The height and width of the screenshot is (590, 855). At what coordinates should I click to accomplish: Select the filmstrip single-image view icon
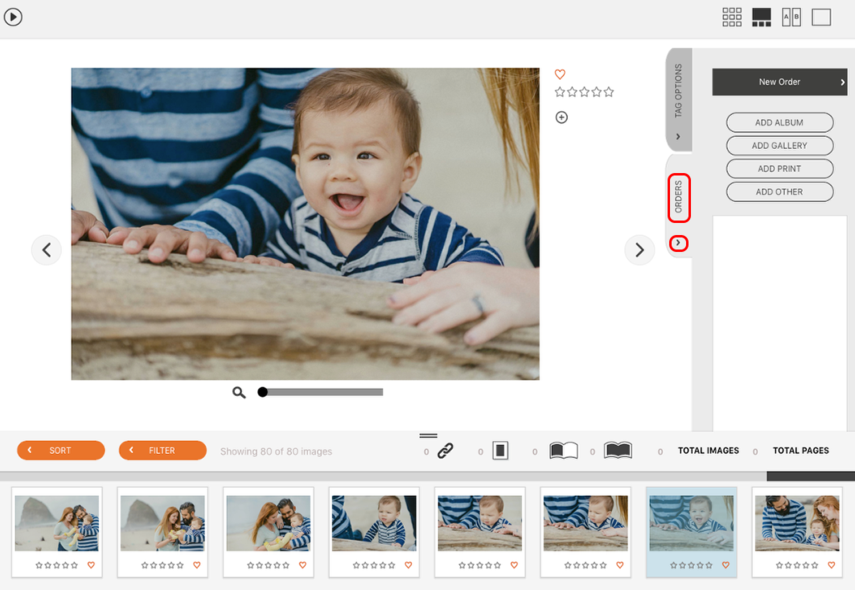tap(762, 17)
